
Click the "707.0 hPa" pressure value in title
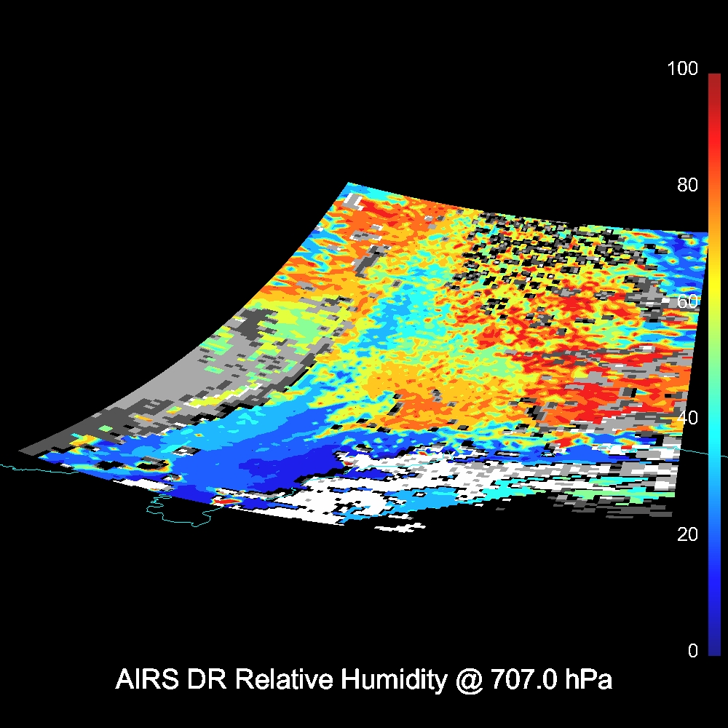[x=551, y=680]
